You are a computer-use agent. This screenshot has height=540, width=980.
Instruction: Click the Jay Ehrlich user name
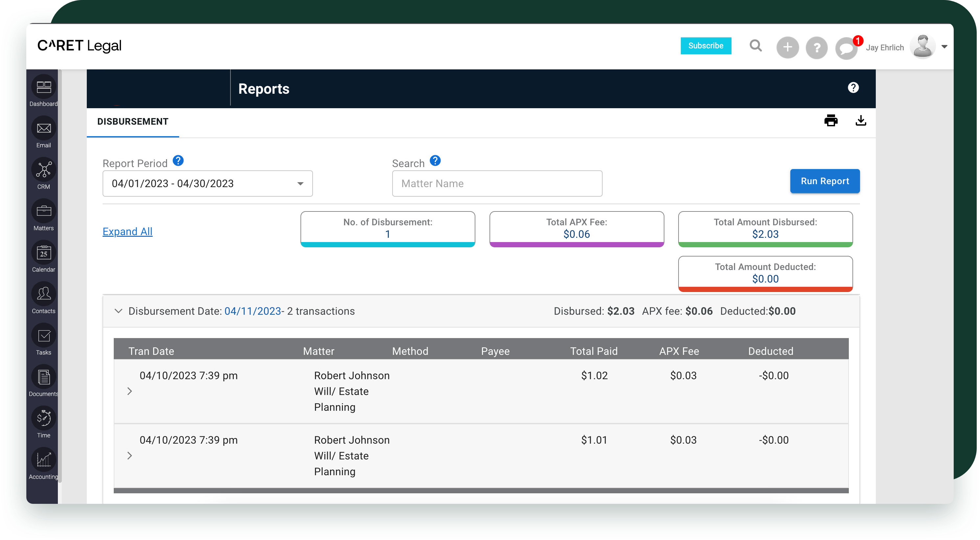tap(885, 48)
